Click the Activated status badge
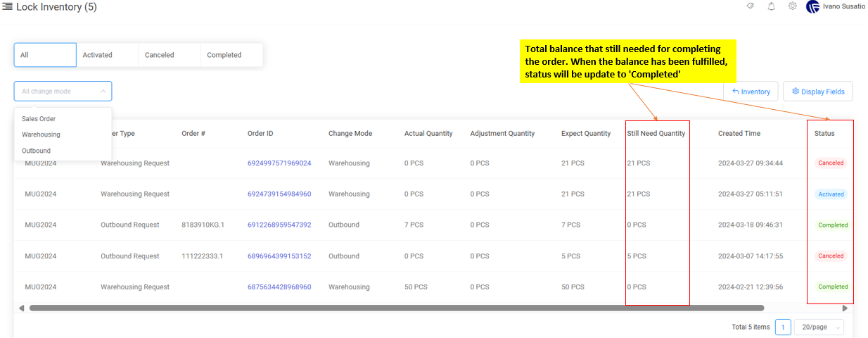Viewport: 868px width, 338px height. (x=831, y=194)
